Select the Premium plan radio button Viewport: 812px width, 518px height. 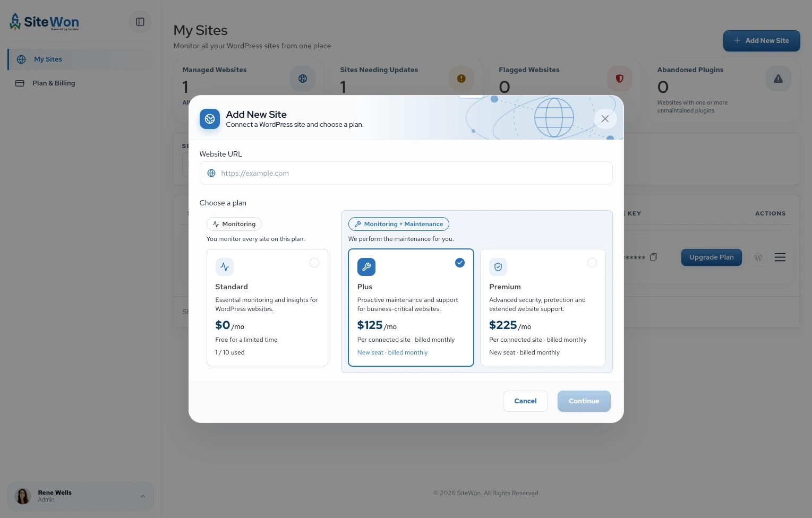tap(592, 263)
